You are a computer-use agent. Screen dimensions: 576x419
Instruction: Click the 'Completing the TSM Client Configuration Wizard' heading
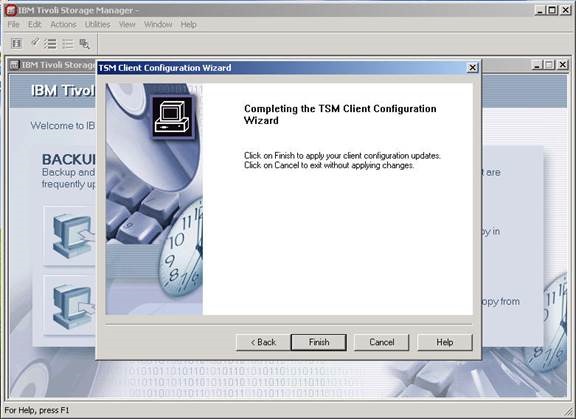(340, 115)
